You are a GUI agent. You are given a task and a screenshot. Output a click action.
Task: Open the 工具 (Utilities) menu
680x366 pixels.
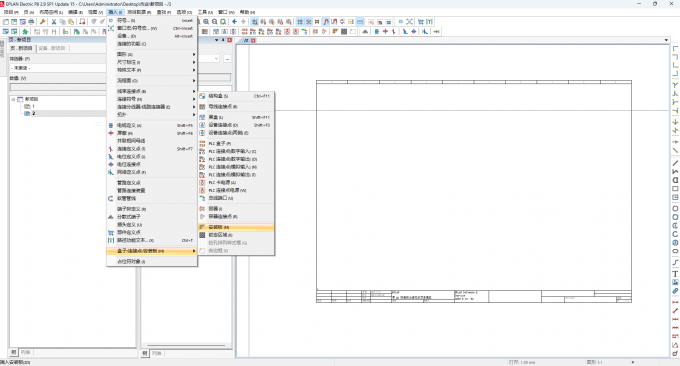point(205,12)
